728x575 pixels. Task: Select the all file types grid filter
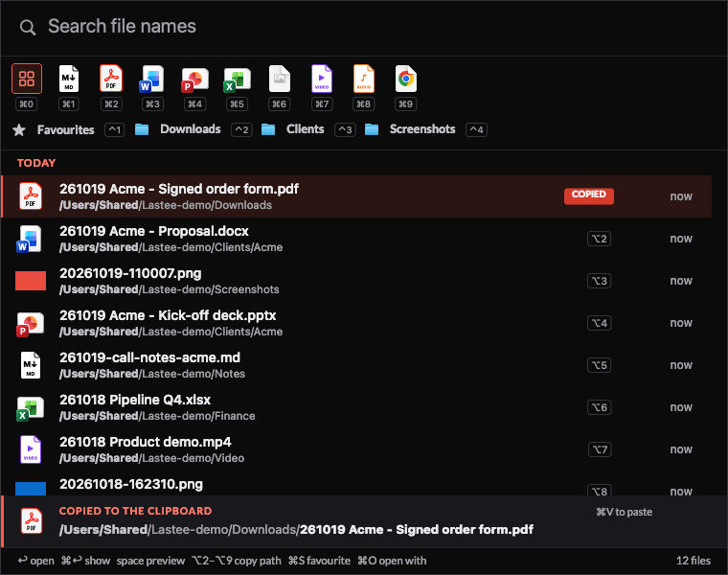pos(27,79)
